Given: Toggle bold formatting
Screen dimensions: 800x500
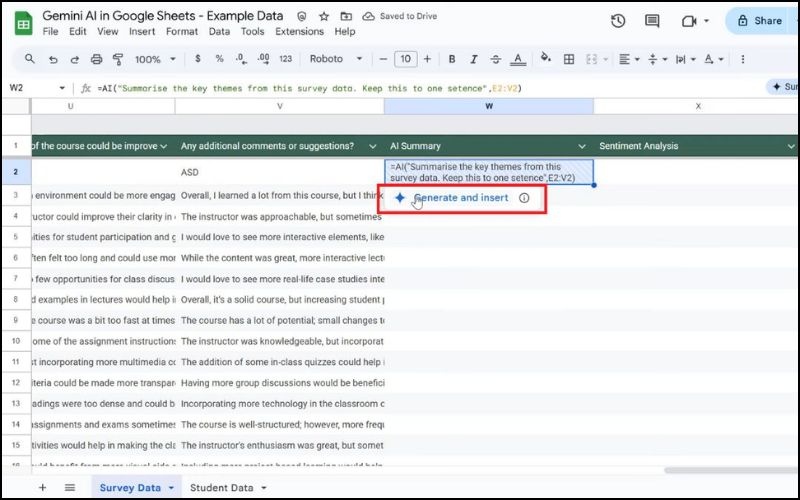Looking at the screenshot, I should pos(451,60).
